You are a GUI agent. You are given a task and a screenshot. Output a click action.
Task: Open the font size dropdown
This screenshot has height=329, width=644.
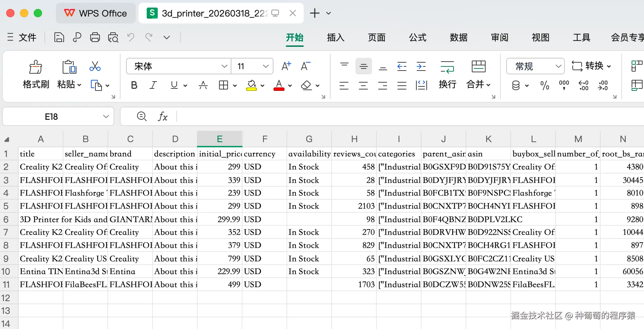click(x=266, y=66)
